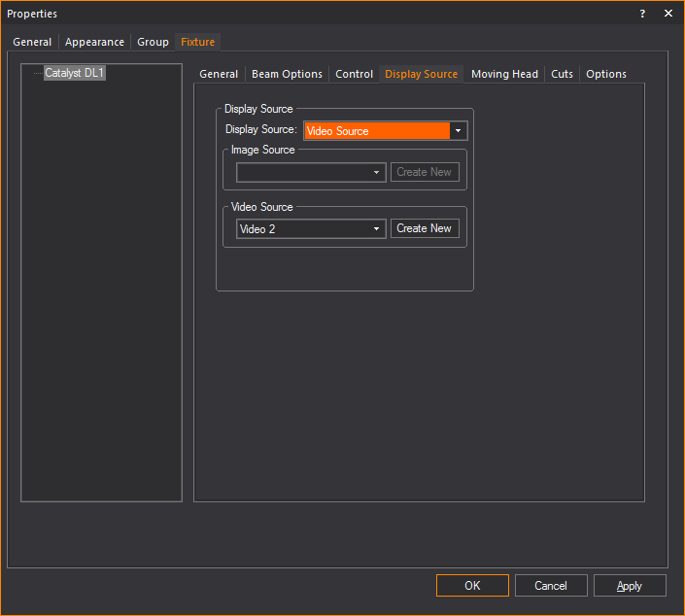Show the Options tab

coord(605,74)
